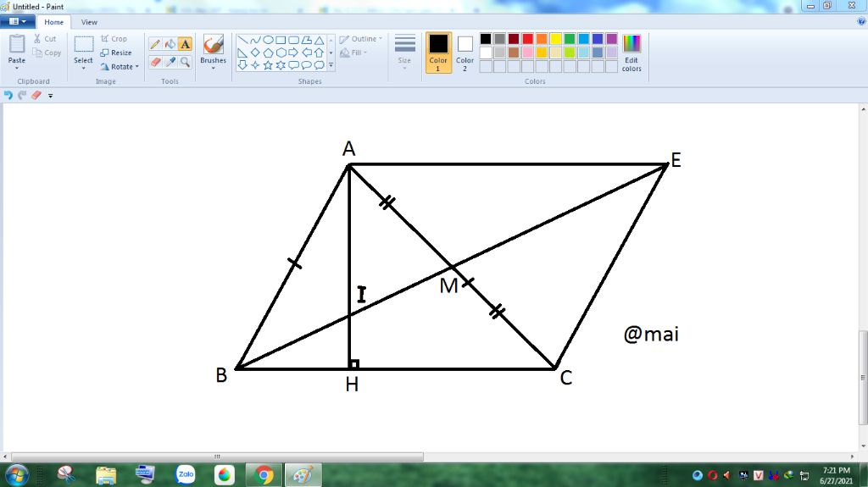
Task: Click the horizontal scrollbar thumb
Action: pyautogui.click(x=217, y=457)
